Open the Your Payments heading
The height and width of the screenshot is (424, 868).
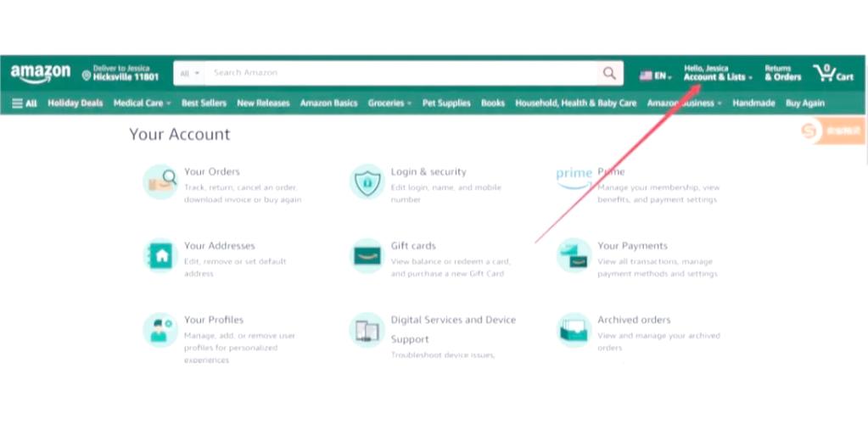click(632, 246)
